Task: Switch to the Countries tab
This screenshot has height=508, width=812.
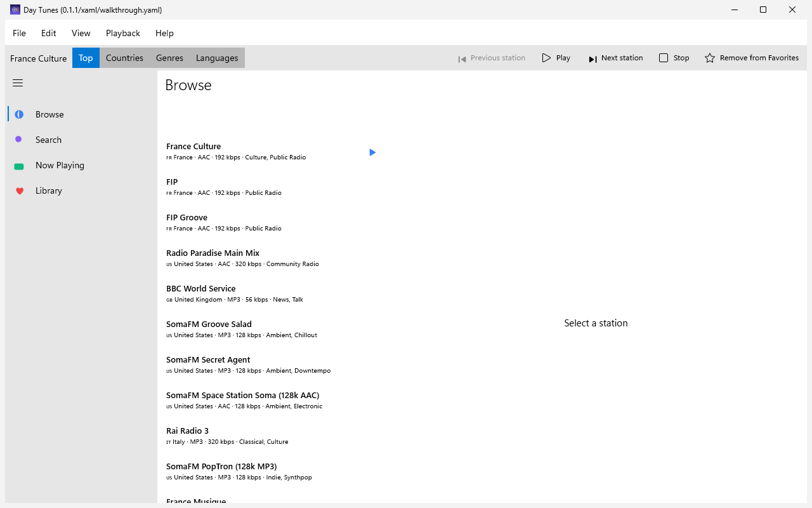Action: (124, 58)
